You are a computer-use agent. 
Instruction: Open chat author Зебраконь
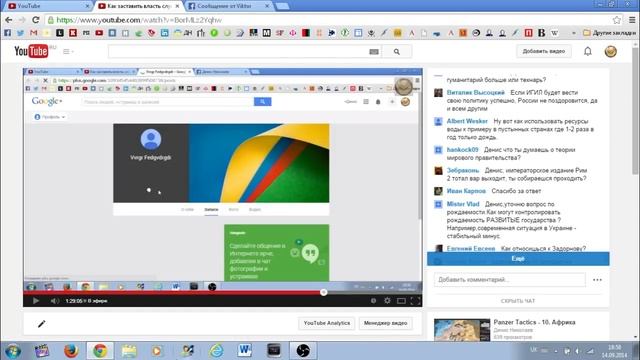[x=462, y=170]
